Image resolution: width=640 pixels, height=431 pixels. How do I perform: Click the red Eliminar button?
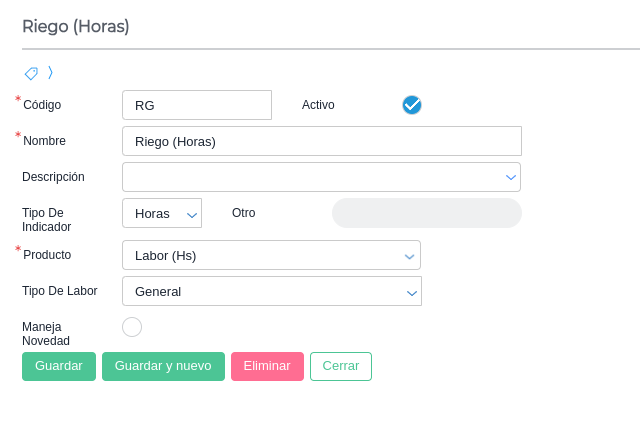tap(267, 366)
